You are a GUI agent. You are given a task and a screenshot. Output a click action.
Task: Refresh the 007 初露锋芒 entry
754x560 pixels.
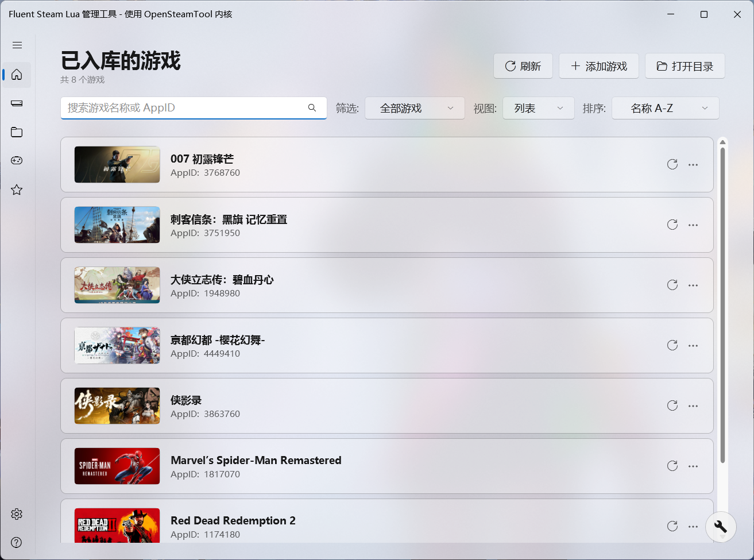click(672, 164)
